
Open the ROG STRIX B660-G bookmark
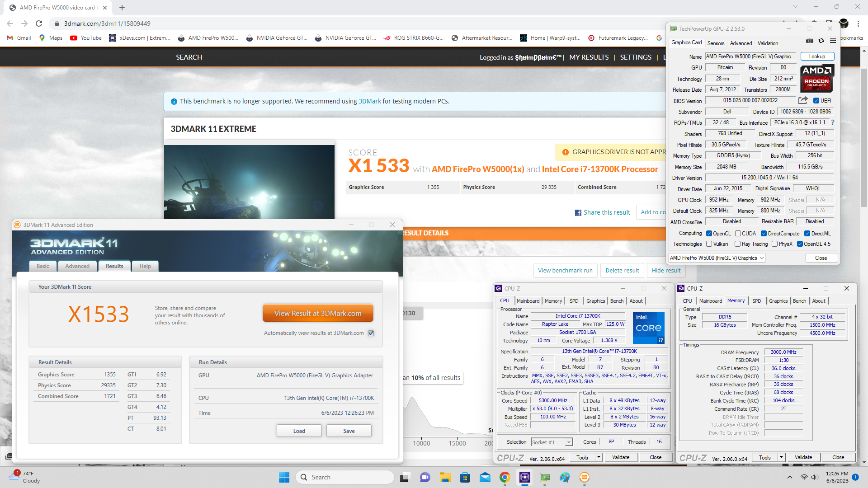pyautogui.click(x=414, y=38)
